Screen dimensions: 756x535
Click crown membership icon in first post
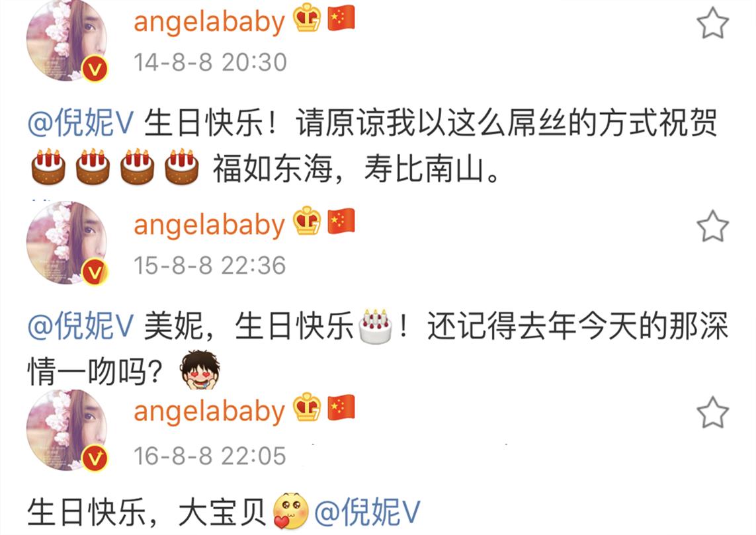coord(307,18)
